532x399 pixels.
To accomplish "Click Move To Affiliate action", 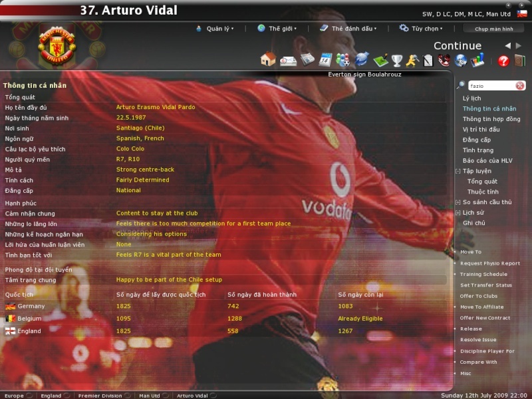I will click(481, 307).
